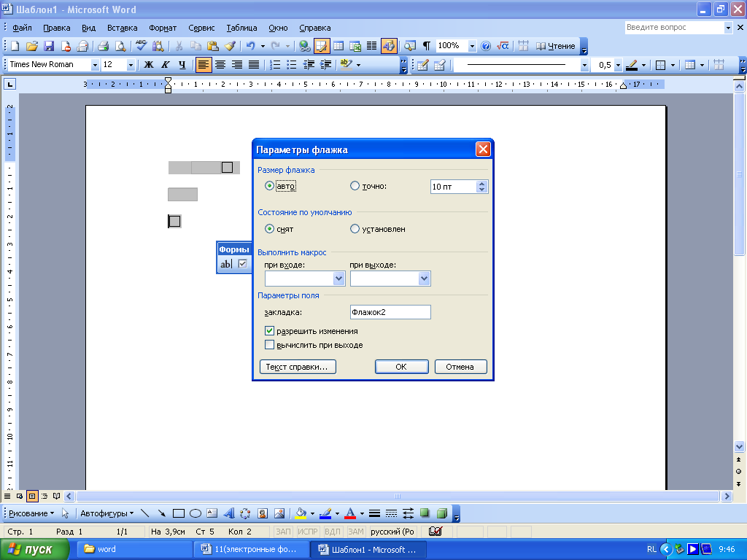Create a new blank document
The width and height of the screenshot is (747, 560).
click(x=15, y=46)
